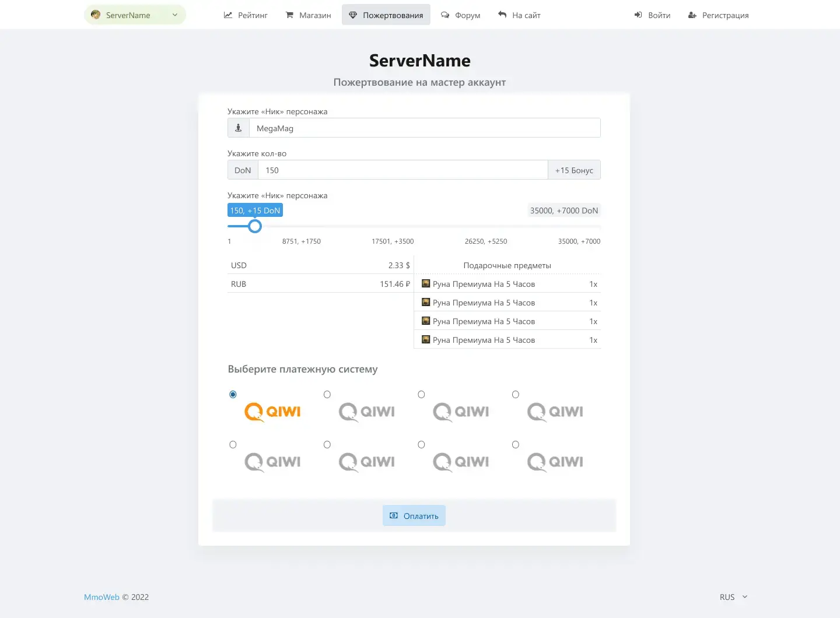Click На сайт navigation item
Screen dimensions: 840x618
tap(519, 15)
